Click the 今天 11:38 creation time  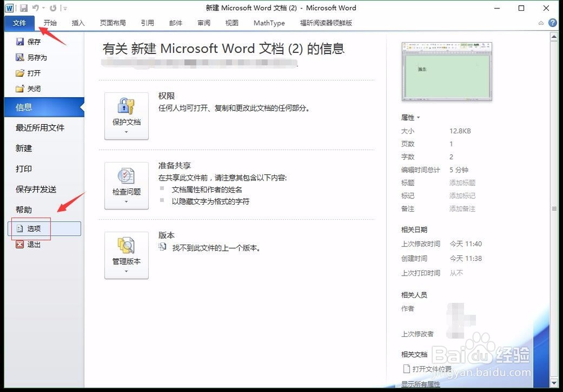point(466,259)
